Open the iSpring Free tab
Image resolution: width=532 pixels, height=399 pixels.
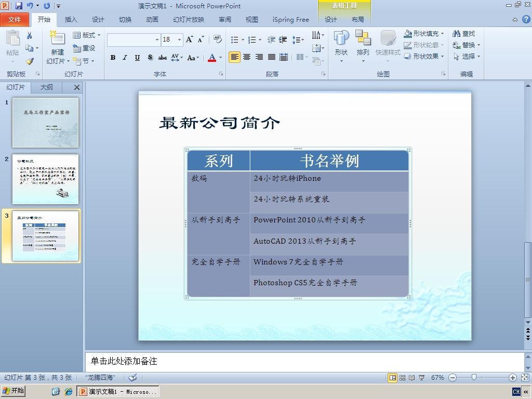point(291,20)
